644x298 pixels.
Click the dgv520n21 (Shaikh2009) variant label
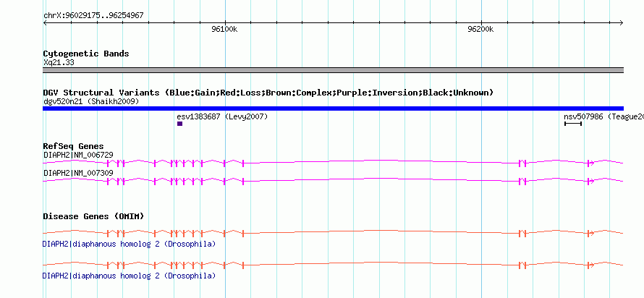click(x=91, y=101)
